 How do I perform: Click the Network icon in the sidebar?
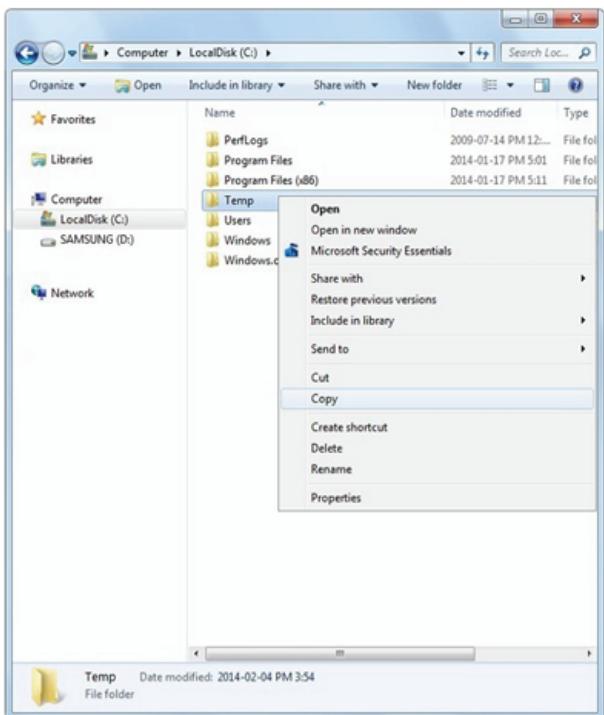39,292
